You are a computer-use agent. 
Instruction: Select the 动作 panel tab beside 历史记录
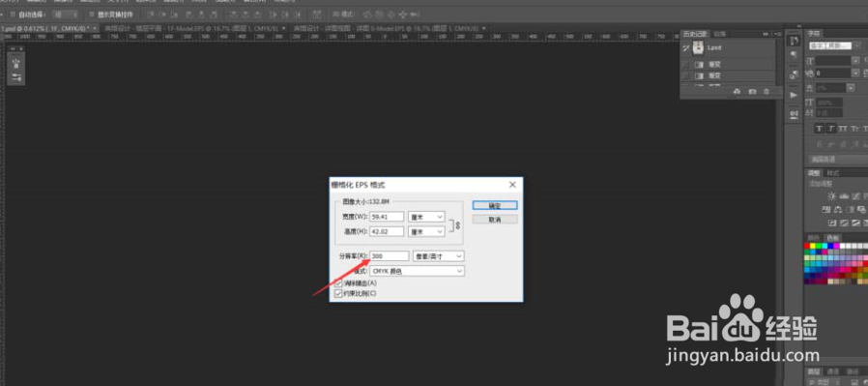(720, 34)
